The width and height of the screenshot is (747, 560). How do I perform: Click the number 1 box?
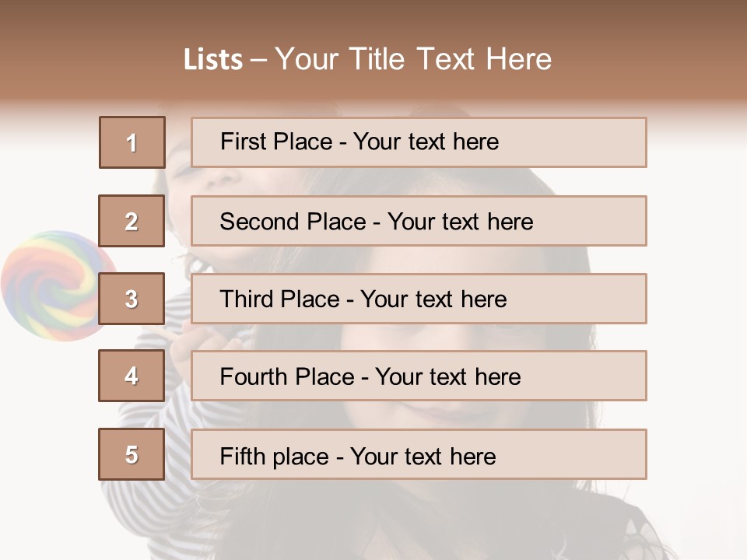[132, 142]
